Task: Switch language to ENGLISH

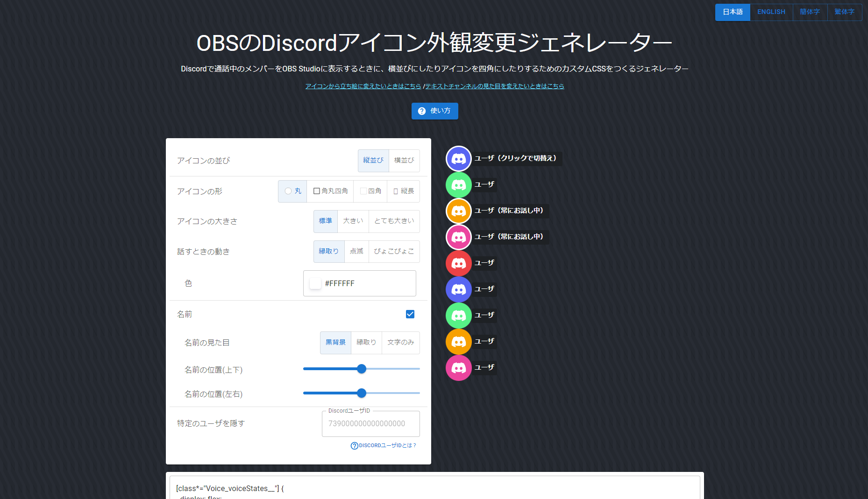Action: click(771, 12)
